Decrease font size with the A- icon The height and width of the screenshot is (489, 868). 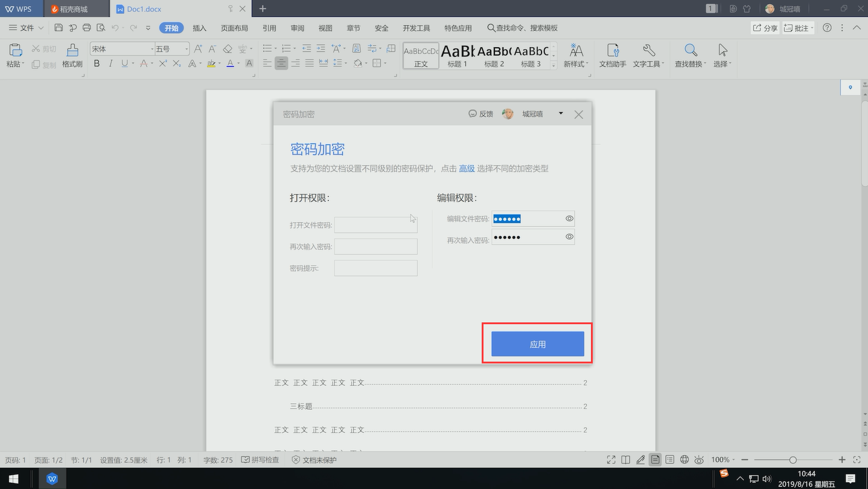(x=212, y=49)
